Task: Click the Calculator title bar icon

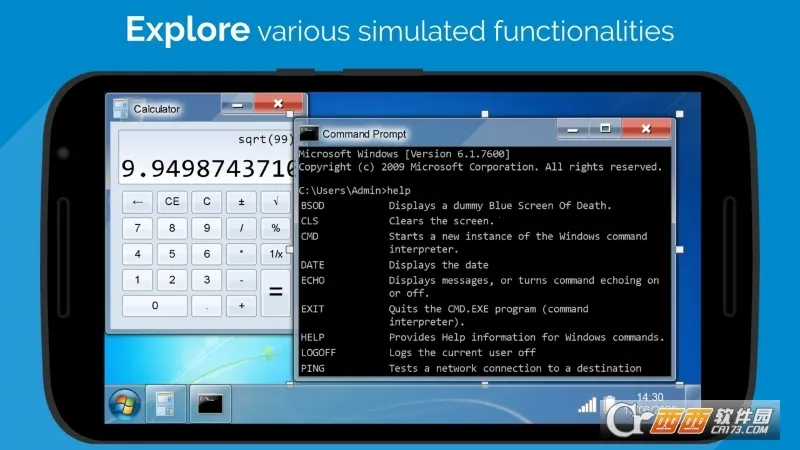Action: tap(120, 108)
